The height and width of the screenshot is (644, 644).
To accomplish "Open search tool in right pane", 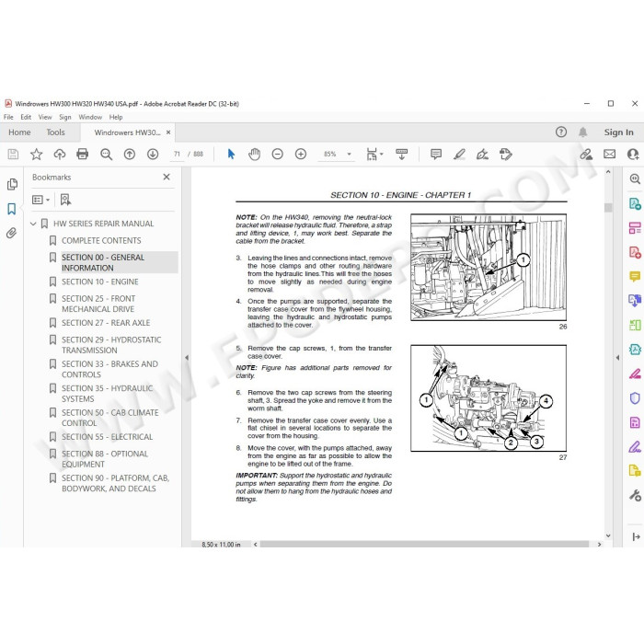I will tap(635, 178).
